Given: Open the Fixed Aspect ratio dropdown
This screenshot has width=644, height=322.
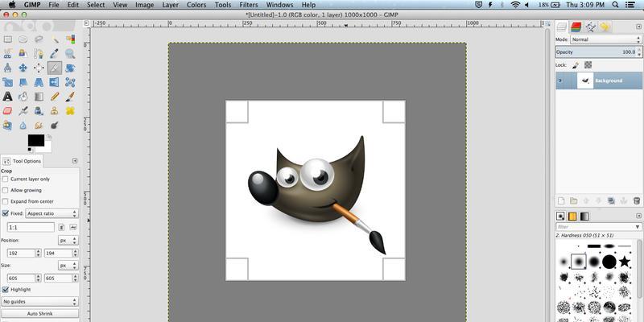Looking at the screenshot, I should (52, 213).
